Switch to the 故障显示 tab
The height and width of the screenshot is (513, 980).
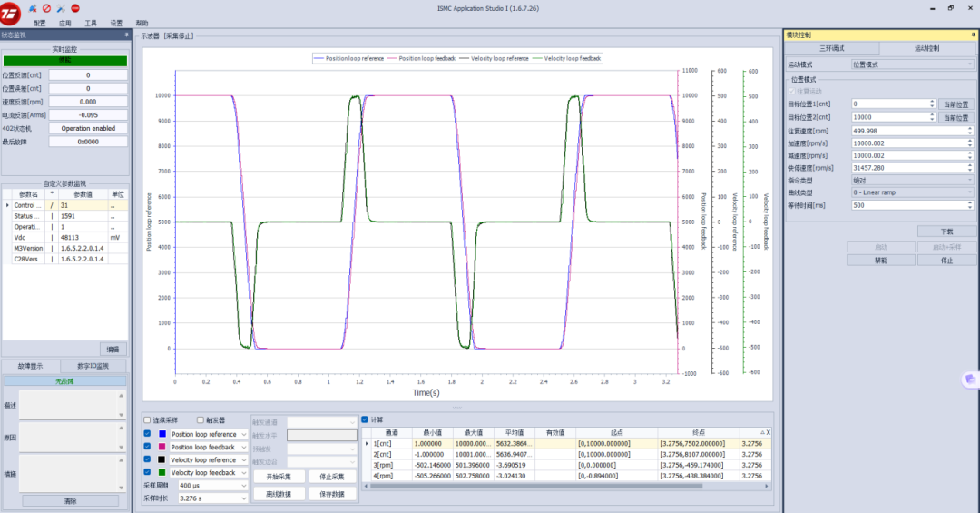(x=31, y=366)
